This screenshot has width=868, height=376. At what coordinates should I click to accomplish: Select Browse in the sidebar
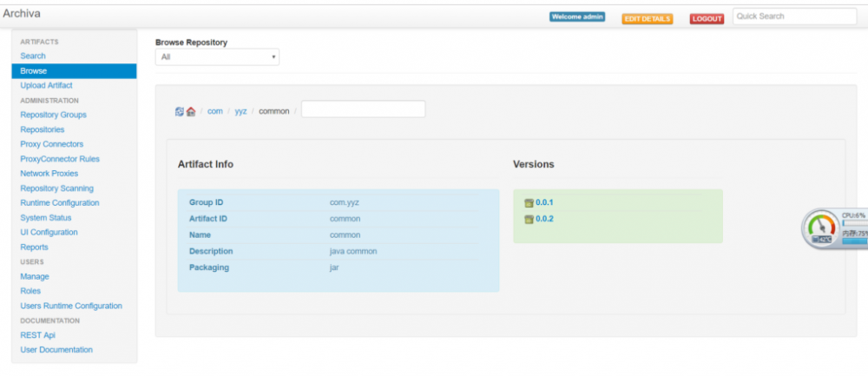74,71
